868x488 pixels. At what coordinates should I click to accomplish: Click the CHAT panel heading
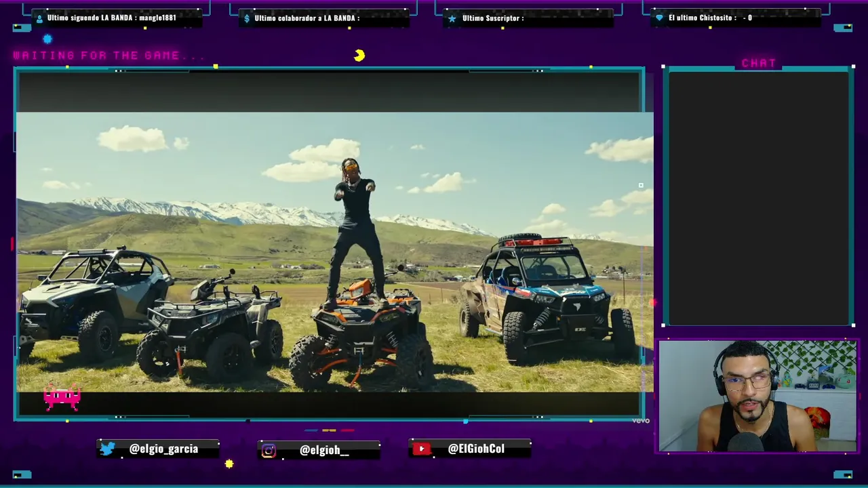point(759,63)
